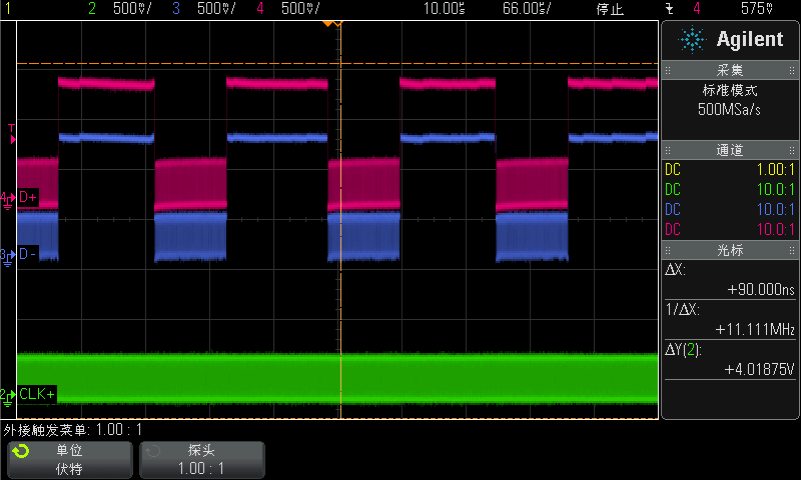Toggle channel 1 indicator in top bar
This screenshot has height=480, width=801.
point(8,9)
